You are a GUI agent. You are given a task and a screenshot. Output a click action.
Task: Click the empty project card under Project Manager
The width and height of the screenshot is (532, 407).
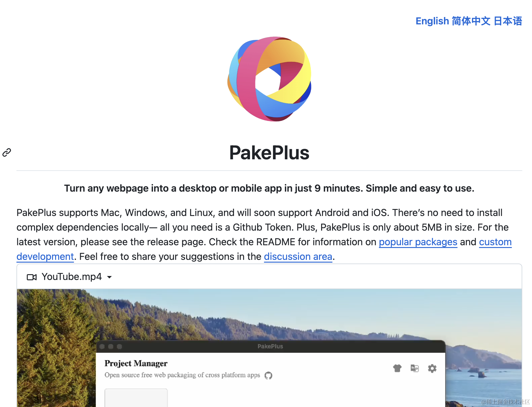pos(136,399)
